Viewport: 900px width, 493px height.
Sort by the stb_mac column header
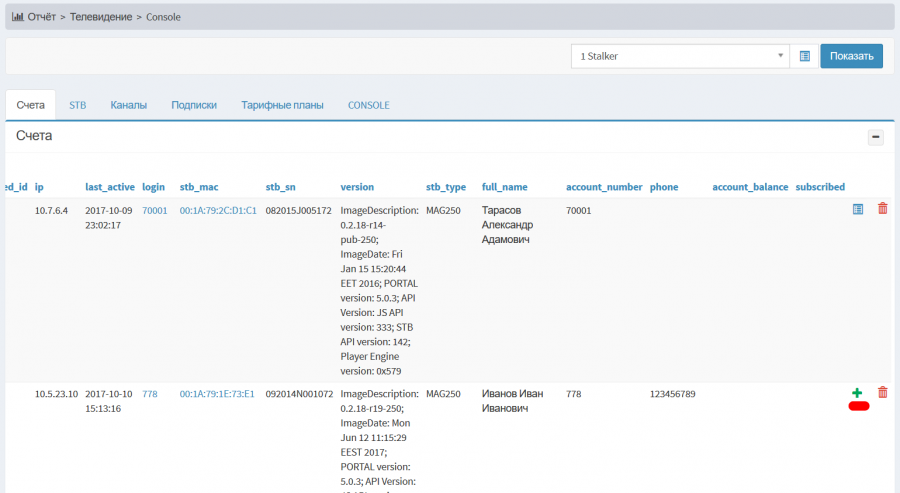point(199,187)
